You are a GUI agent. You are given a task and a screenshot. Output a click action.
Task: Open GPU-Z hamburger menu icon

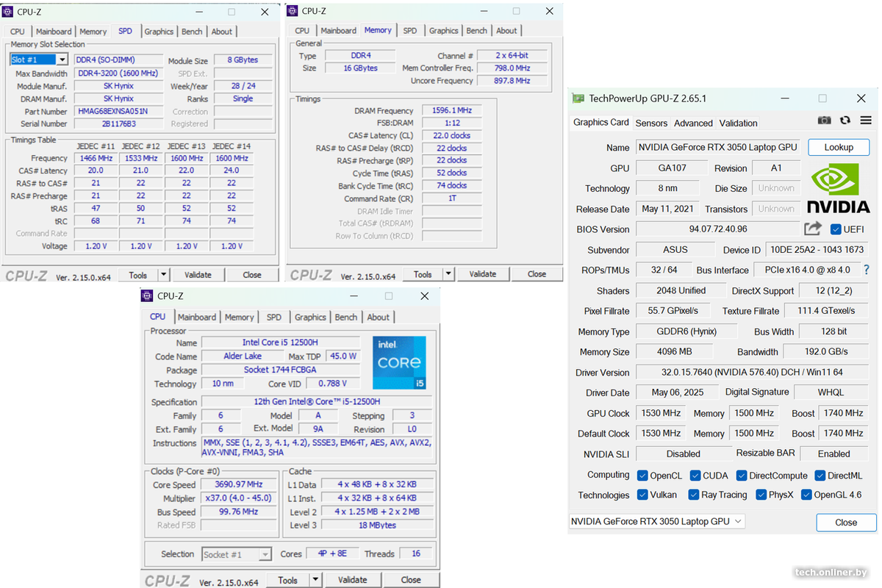pyautogui.click(x=866, y=121)
